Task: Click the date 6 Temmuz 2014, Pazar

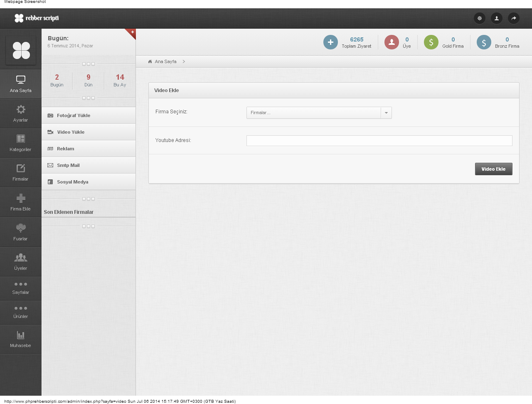Action: point(70,46)
